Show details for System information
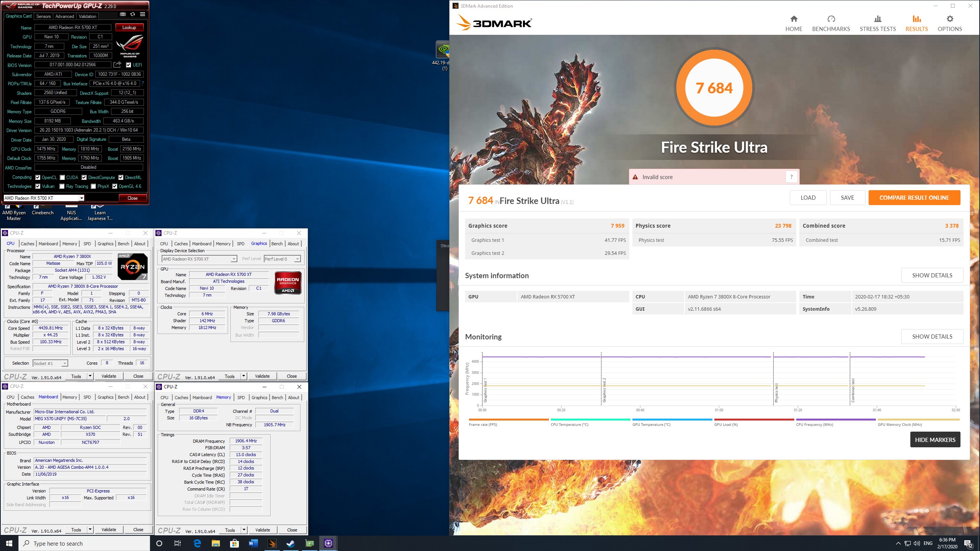The width and height of the screenshot is (980, 551). [x=932, y=275]
